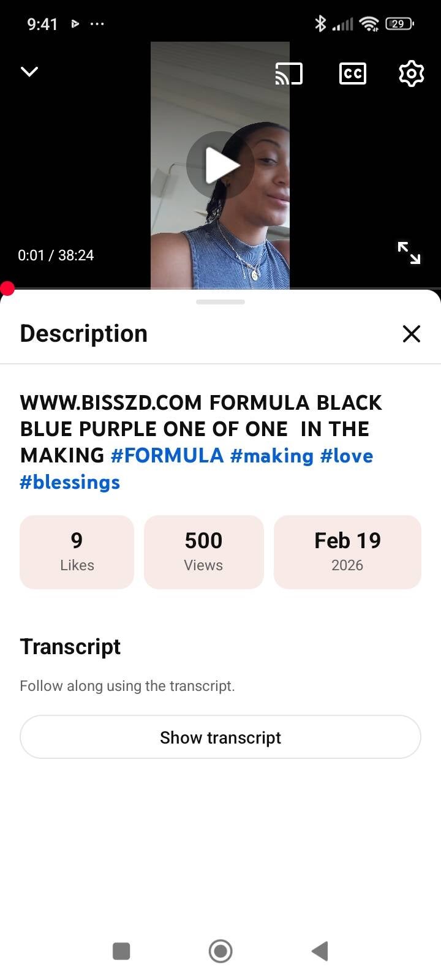Tap the Description panel drag handle
Screen dimensions: 441x980
tap(221, 302)
